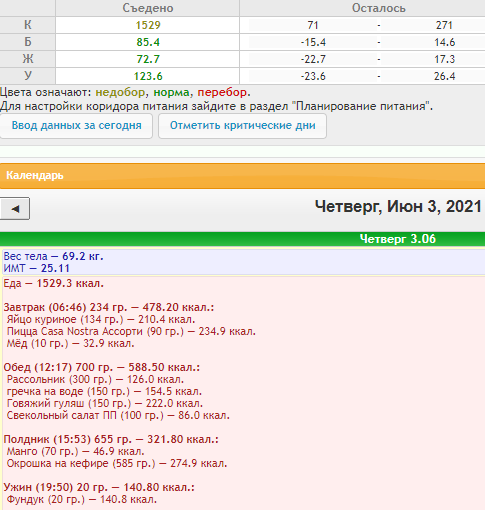Image resolution: width=485 pixels, height=510 pixels.
Task: Open the Полдник (15:53) meal heading
Action: [x=111, y=439]
